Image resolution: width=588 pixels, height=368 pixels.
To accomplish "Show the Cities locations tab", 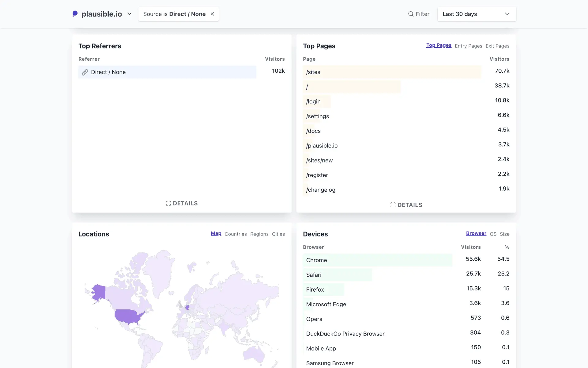I will click(x=278, y=234).
